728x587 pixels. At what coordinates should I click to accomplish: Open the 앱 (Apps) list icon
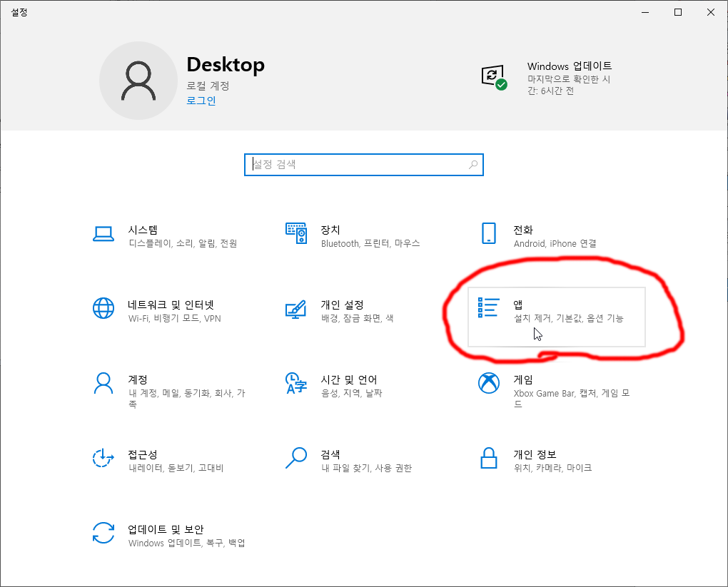(x=488, y=308)
